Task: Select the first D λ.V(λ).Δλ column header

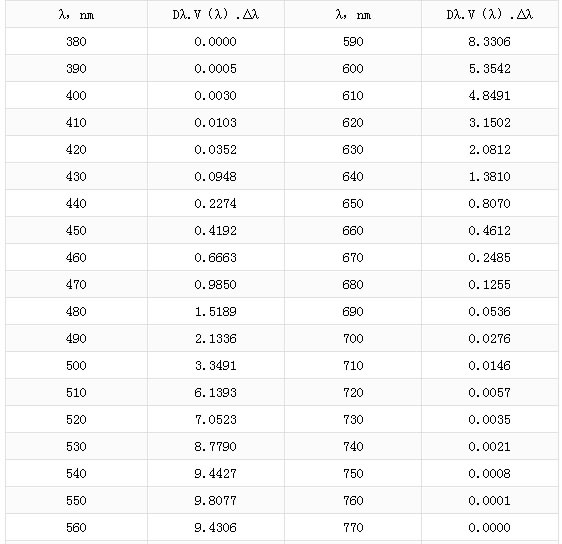Action: click(216, 14)
